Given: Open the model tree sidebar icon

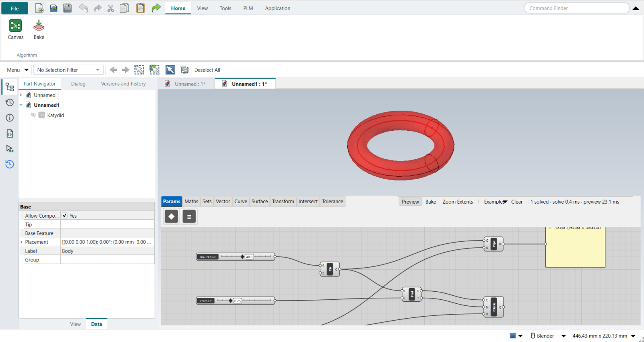Looking at the screenshot, I should tap(10, 87).
